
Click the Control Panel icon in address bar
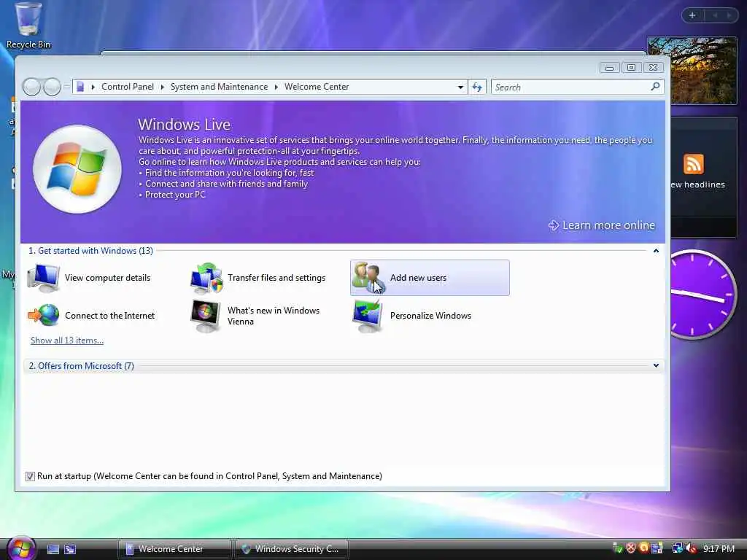pyautogui.click(x=80, y=87)
